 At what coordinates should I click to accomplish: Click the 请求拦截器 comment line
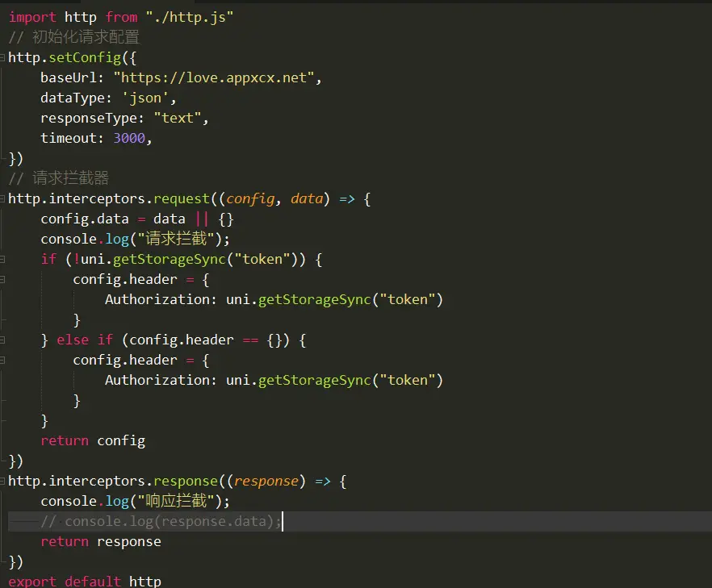pos(59,178)
